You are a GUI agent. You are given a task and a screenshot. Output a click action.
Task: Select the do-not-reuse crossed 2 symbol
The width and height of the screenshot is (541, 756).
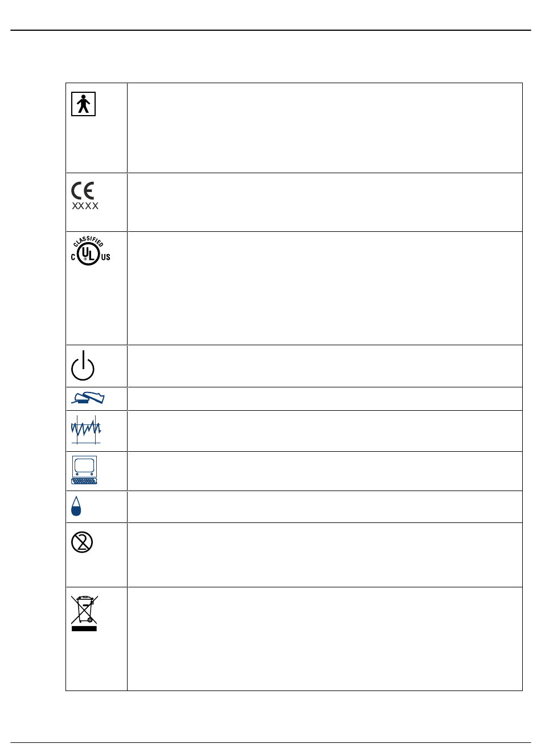point(82,542)
